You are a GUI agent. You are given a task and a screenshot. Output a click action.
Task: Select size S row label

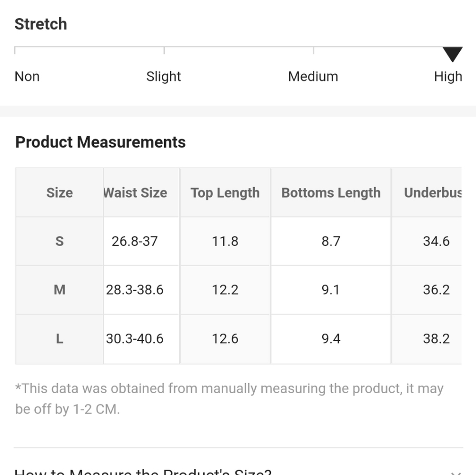tap(59, 241)
